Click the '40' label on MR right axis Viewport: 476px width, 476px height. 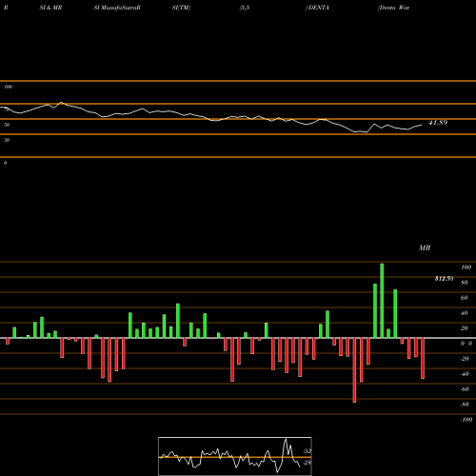click(x=465, y=313)
